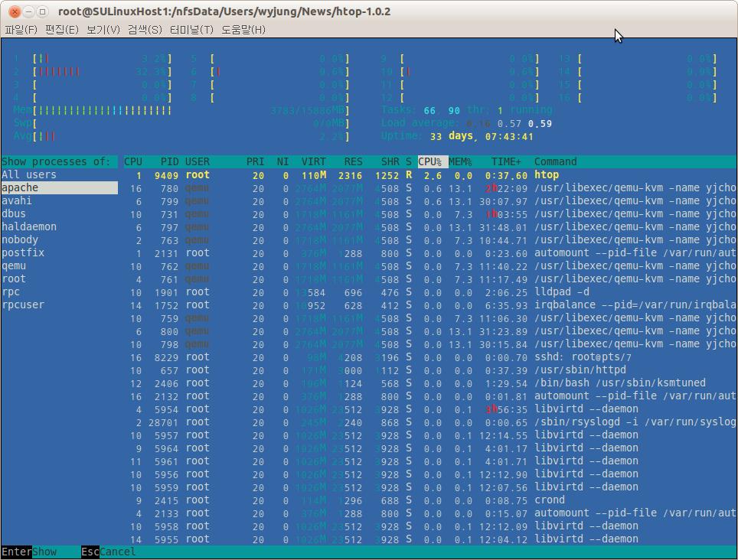Open the 검색(S) menu

[x=145, y=30]
